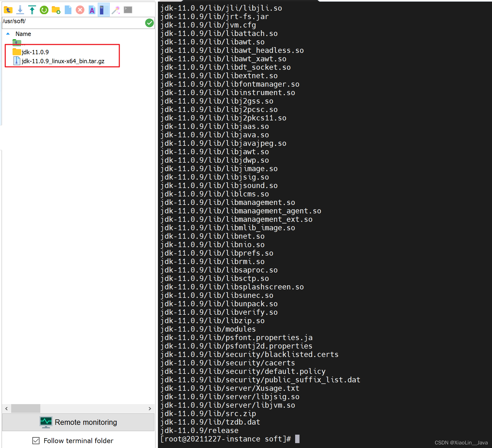
Task: Click the monitor icon on the Remote monitoring button
Action: pos(46,422)
